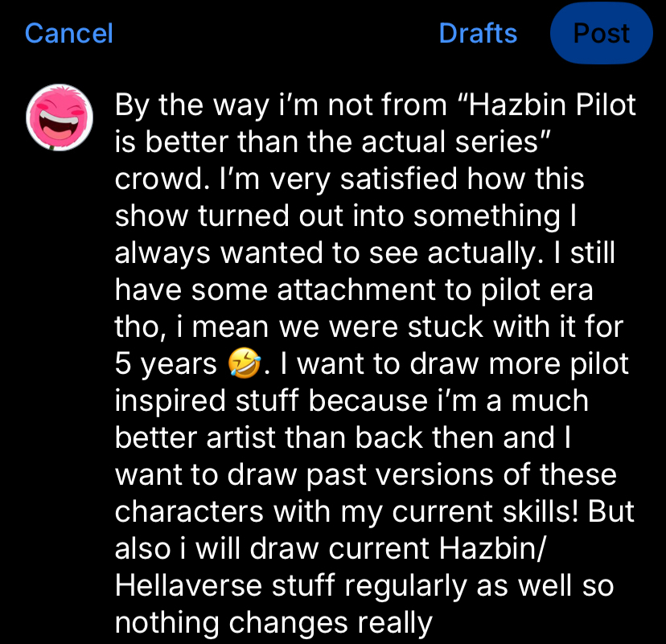
Task: Tap the pink laughing profile avatar
Action: point(60,117)
